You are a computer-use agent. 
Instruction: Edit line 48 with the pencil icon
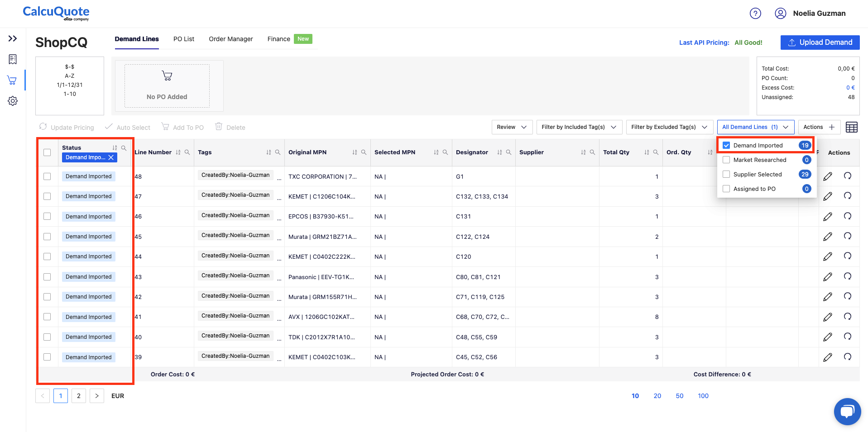(x=828, y=176)
